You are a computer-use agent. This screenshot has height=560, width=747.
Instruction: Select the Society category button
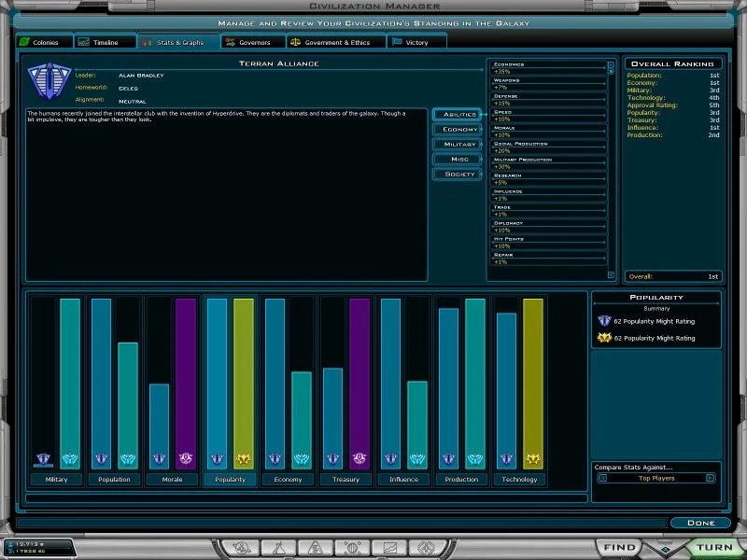point(458,175)
